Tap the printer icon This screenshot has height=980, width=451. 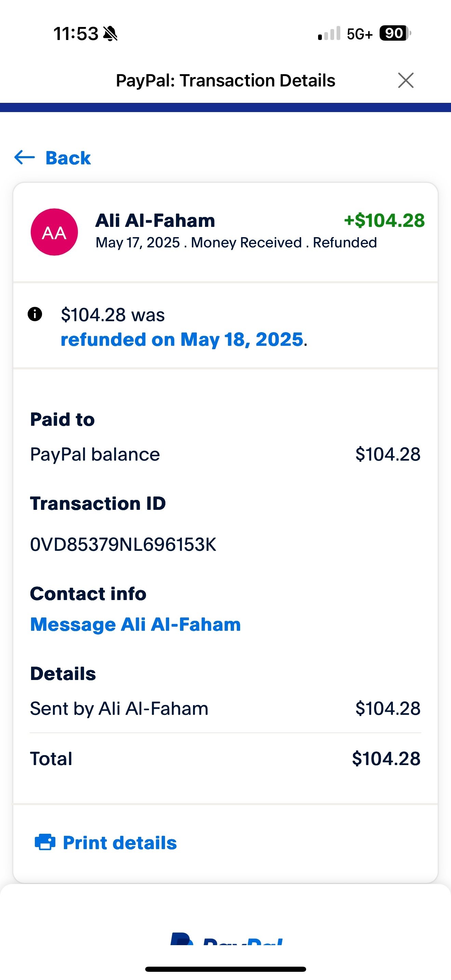tap(45, 842)
